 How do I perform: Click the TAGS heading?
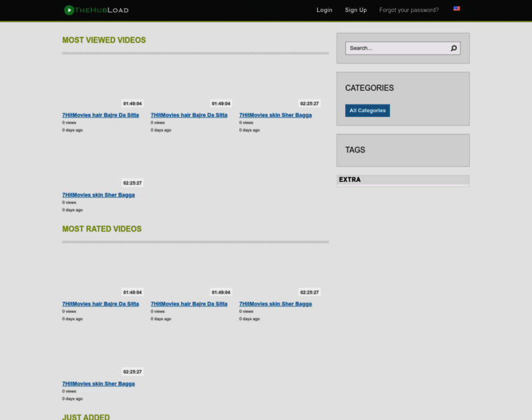click(x=355, y=150)
